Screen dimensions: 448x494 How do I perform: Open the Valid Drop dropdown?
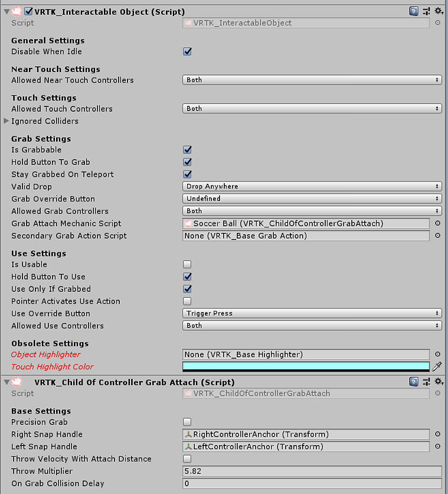[x=312, y=186]
